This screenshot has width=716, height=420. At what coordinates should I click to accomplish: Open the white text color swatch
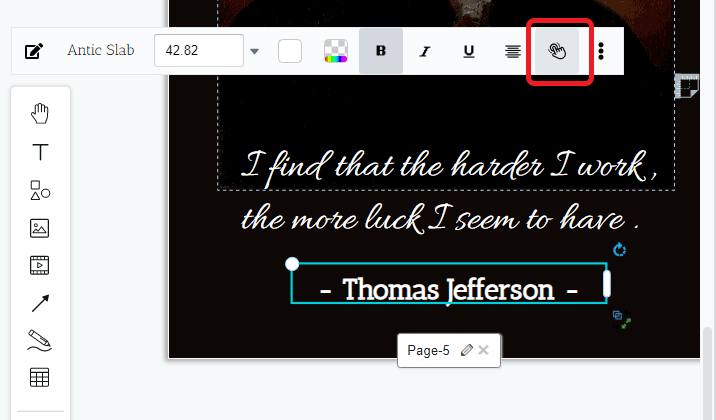pyautogui.click(x=290, y=51)
